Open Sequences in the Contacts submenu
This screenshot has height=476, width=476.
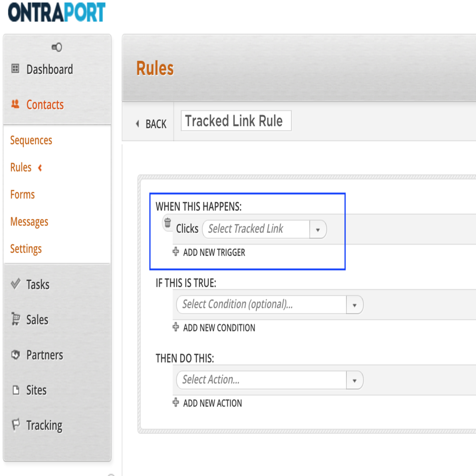[31, 140]
